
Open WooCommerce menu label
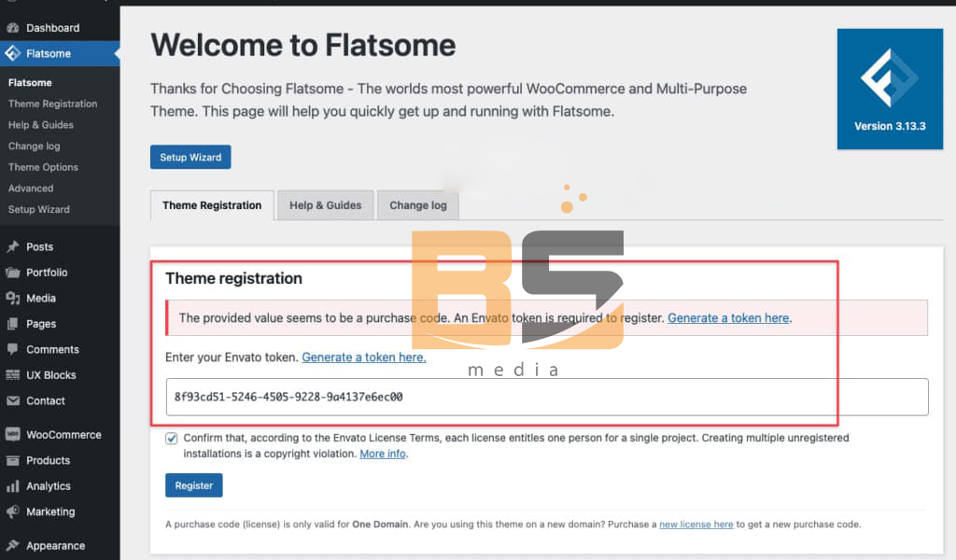coord(63,435)
